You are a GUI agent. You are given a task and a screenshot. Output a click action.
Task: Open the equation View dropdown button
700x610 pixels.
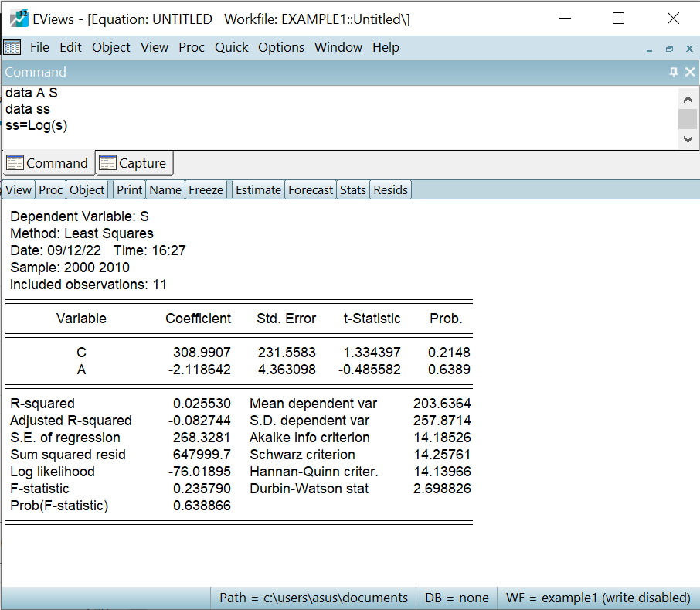pyautogui.click(x=19, y=189)
